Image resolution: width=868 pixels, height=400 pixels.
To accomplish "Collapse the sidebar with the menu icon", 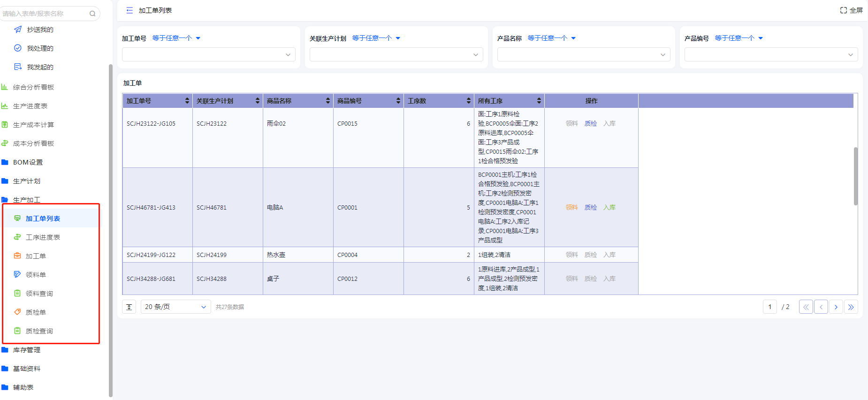I will [x=129, y=10].
